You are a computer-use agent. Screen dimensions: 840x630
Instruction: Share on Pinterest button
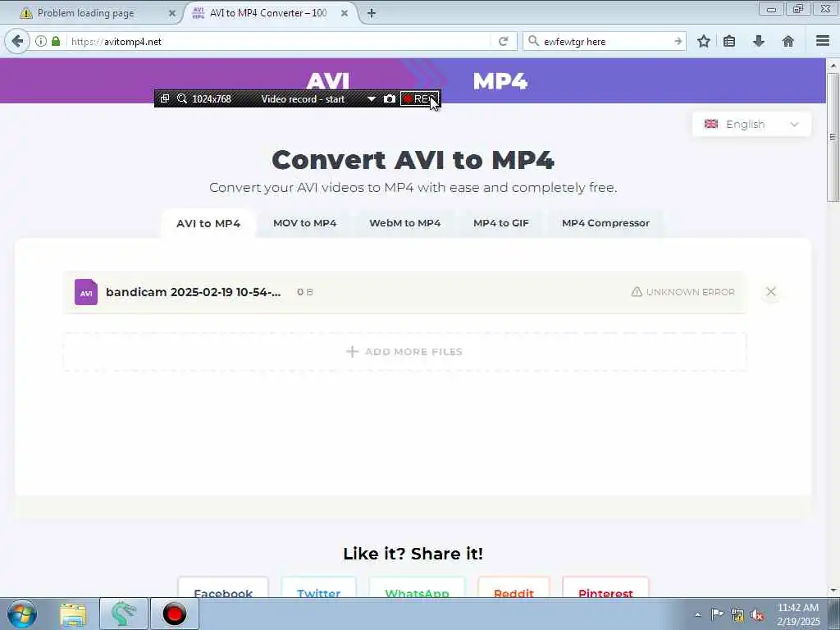[x=606, y=587]
